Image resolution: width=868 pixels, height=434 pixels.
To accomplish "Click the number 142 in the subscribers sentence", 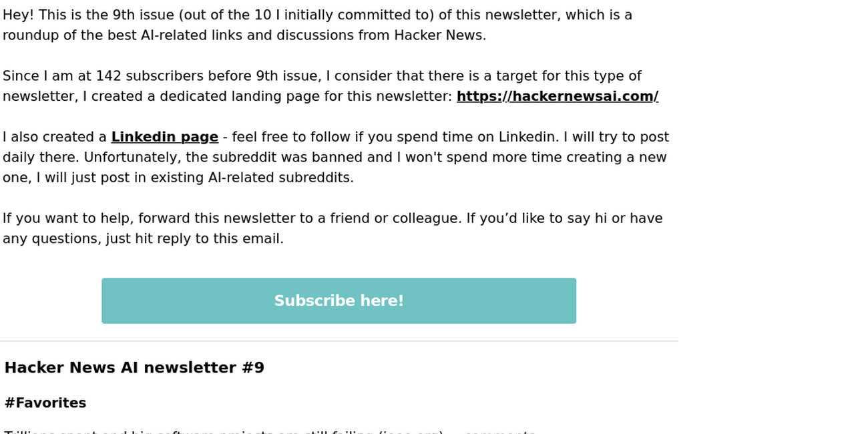I will 108,77.
